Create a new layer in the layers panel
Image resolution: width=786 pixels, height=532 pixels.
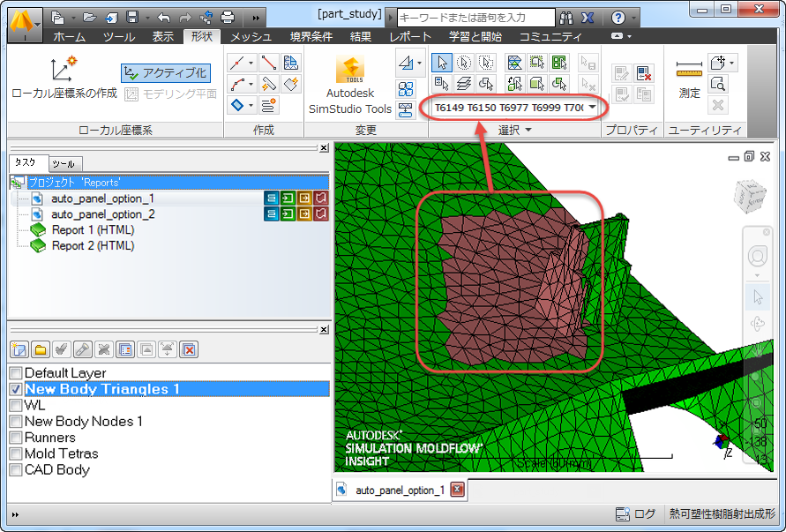coord(19,349)
